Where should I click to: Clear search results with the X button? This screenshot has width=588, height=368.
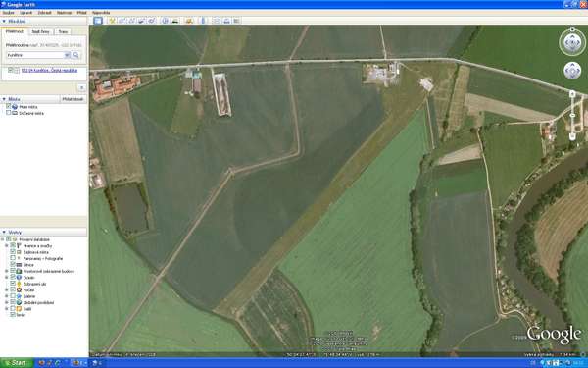[81, 87]
